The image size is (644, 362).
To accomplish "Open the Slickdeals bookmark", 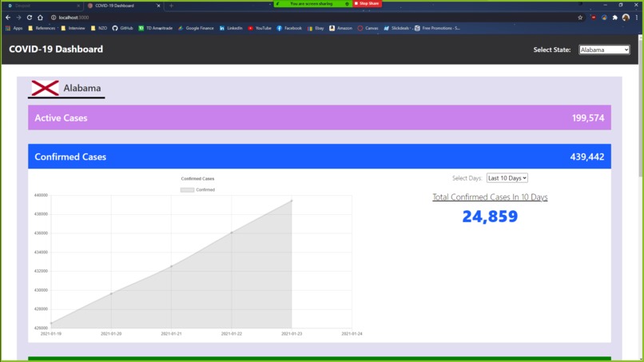I will [397, 28].
